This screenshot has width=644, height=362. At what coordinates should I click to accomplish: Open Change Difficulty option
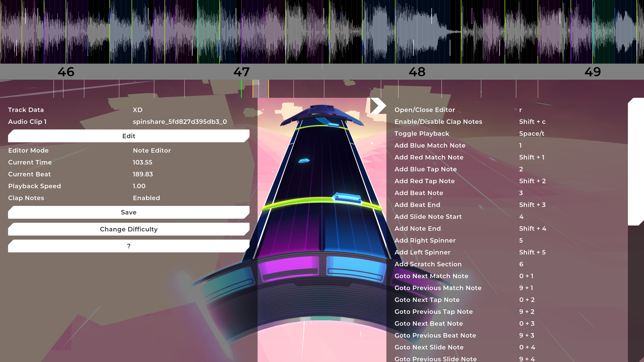(129, 229)
